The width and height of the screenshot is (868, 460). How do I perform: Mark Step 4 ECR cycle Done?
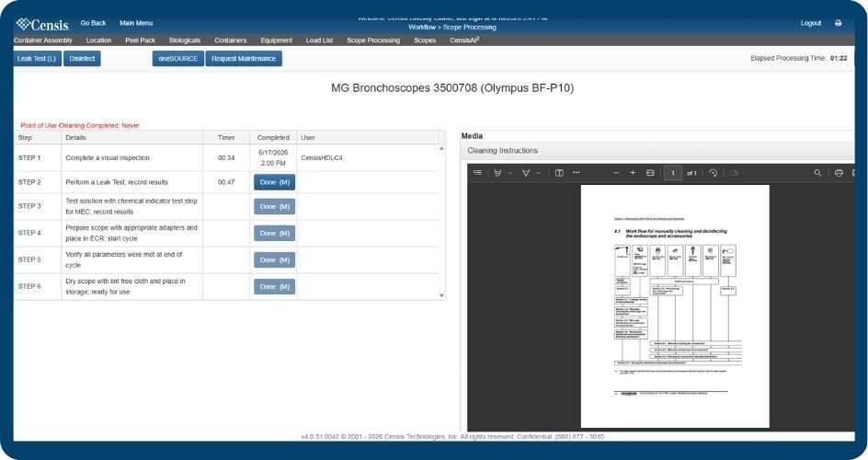pyautogui.click(x=275, y=233)
